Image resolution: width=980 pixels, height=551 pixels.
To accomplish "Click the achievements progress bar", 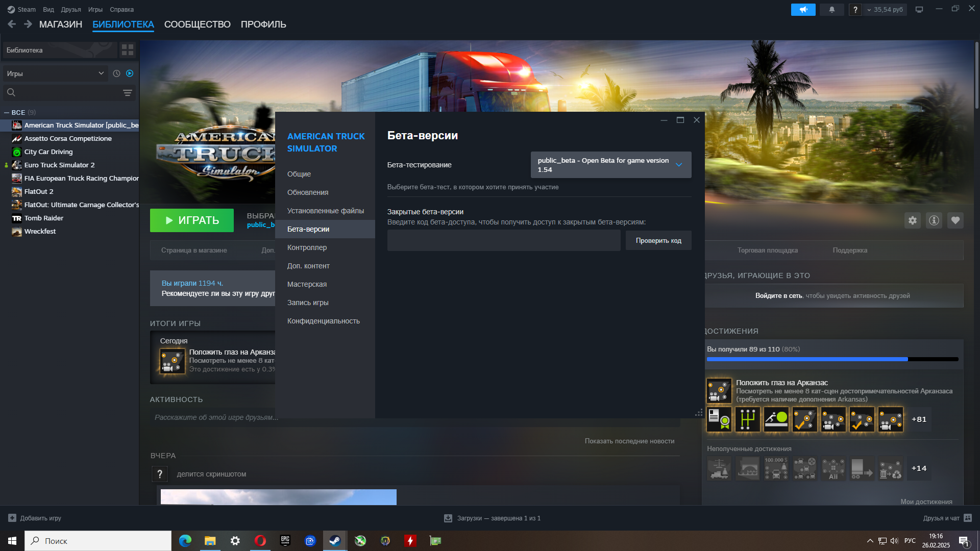I will click(x=832, y=359).
